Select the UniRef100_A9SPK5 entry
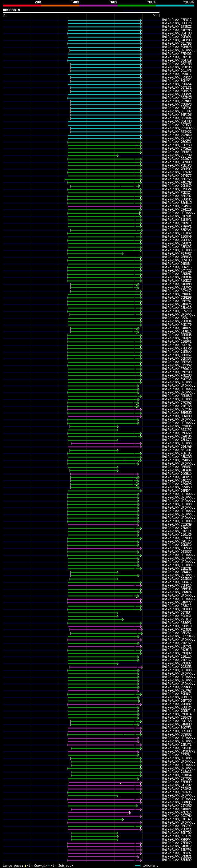The width and height of the screenshot is (197, 868). 176,98
